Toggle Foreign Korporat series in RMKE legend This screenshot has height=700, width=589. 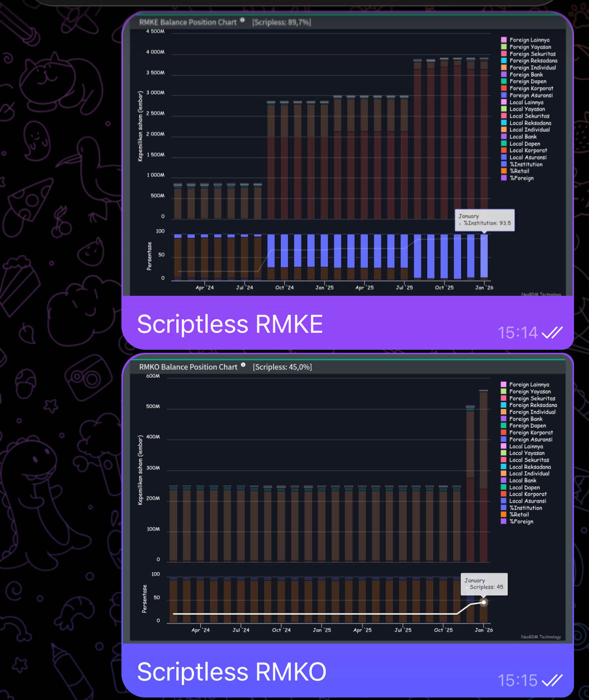click(x=527, y=88)
